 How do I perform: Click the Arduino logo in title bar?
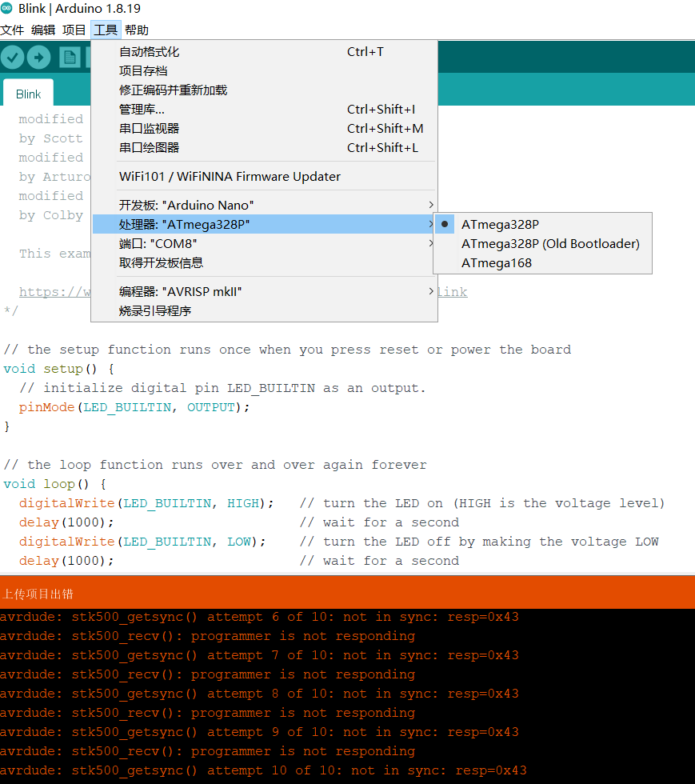point(6,8)
